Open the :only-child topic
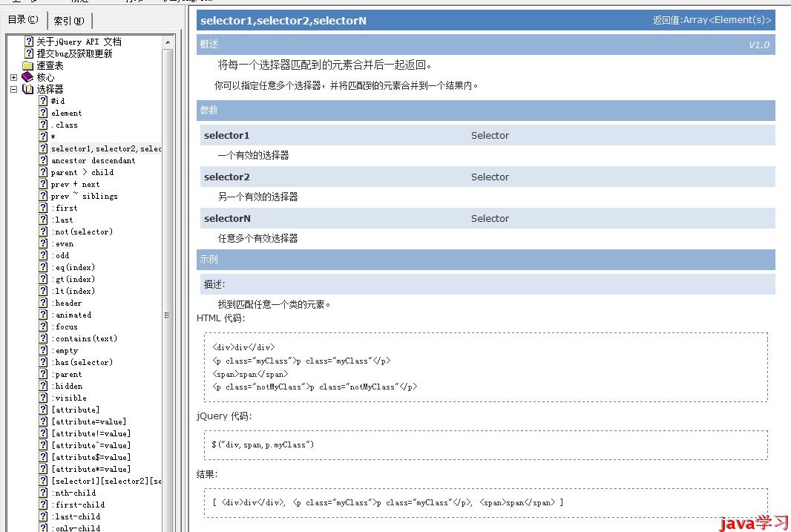The height and width of the screenshot is (532, 791). click(76, 528)
